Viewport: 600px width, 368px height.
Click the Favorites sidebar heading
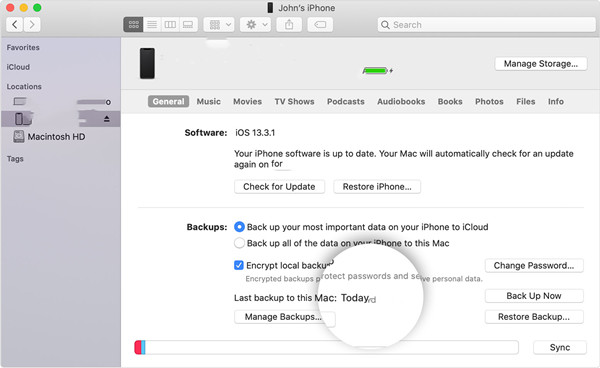click(x=23, y=47)
